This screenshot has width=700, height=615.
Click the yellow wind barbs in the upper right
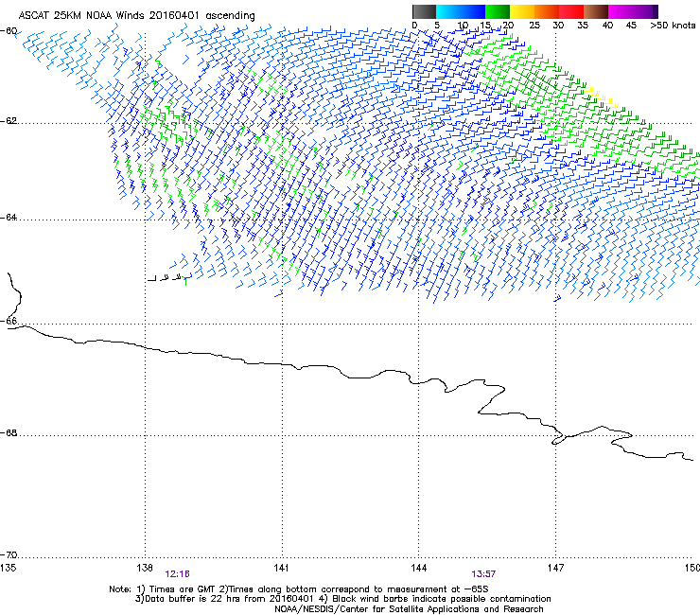[602, 97]
